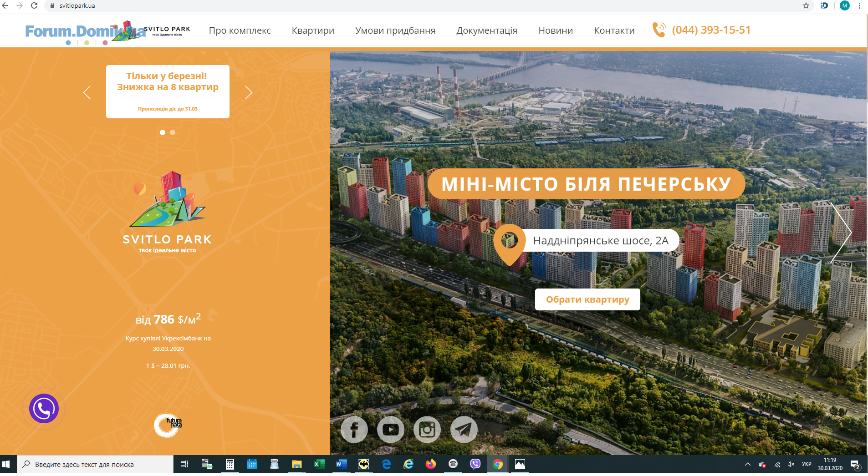
Task: Open Microsoft Edge from the taskbar
Action: [x=386, y=464]
